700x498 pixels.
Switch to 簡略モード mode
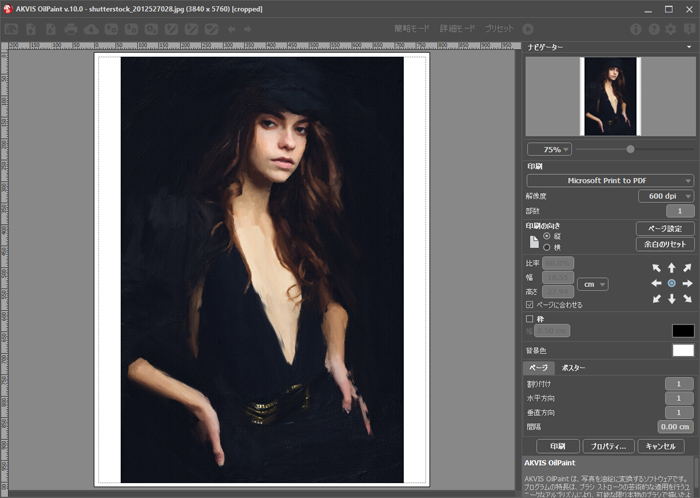[412, 29]
